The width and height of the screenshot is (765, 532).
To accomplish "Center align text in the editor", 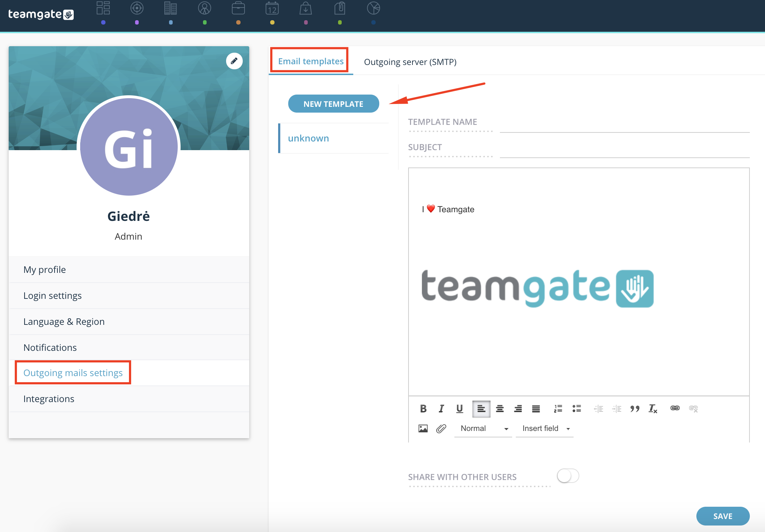I will coord(500,409).
